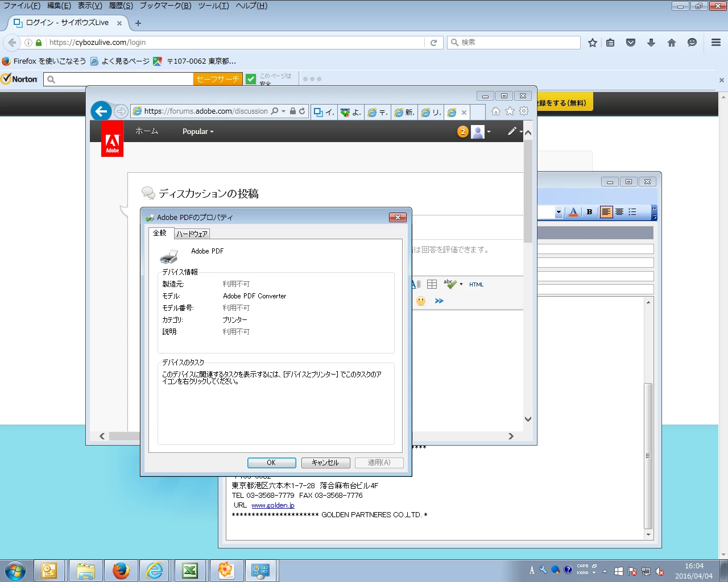Open the IE tools gear icon

(524, 111)
